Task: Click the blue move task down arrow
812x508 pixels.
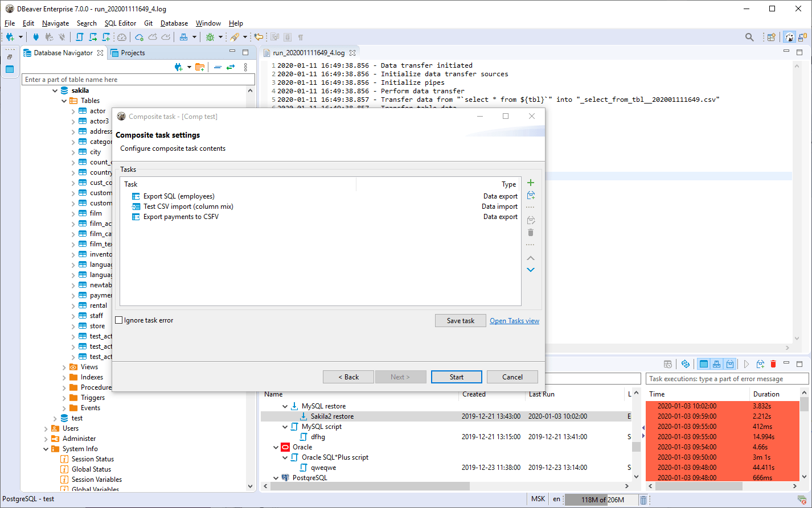Action: (531, 270)
